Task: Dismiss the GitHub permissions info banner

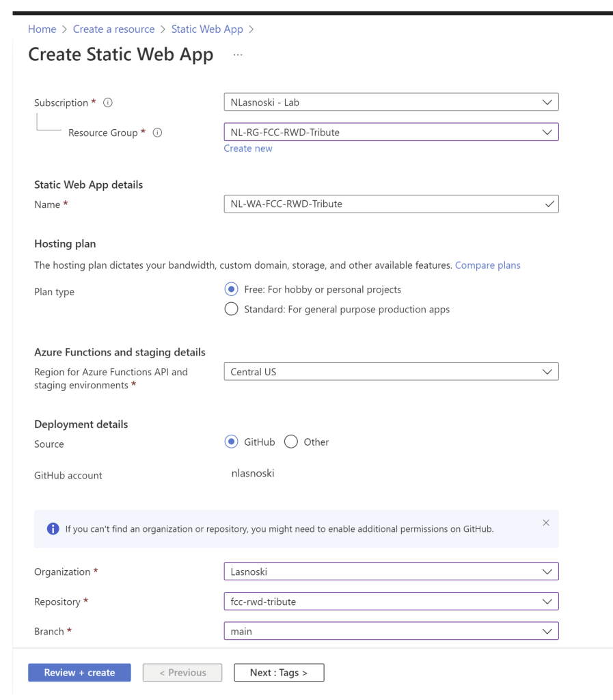Action: click(545, 523)
